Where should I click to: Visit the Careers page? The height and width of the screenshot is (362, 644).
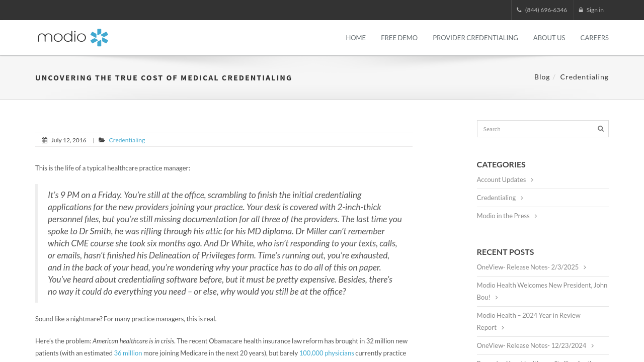(594, 38)
